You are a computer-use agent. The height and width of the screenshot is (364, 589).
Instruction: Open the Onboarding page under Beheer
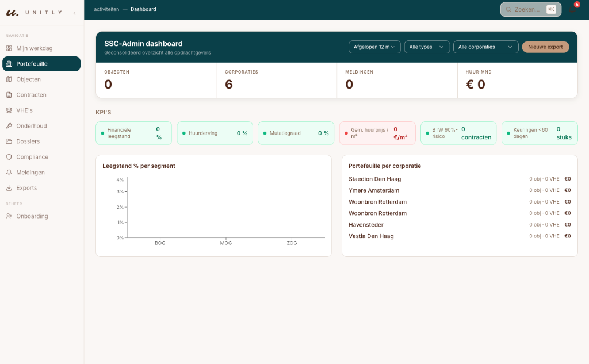tap(41, 216)
